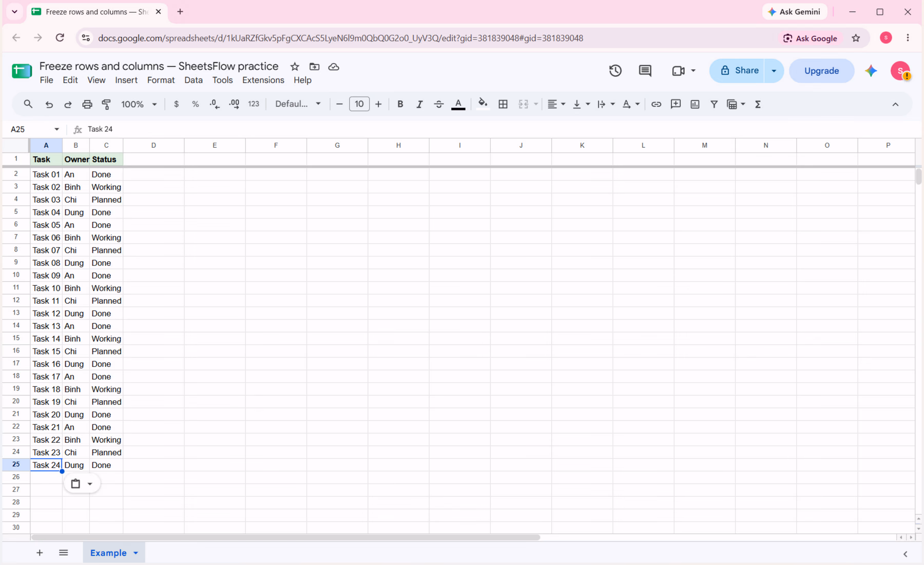Reload the browser page
Viewport: 924px width, 565px height.
pos(60,38)
